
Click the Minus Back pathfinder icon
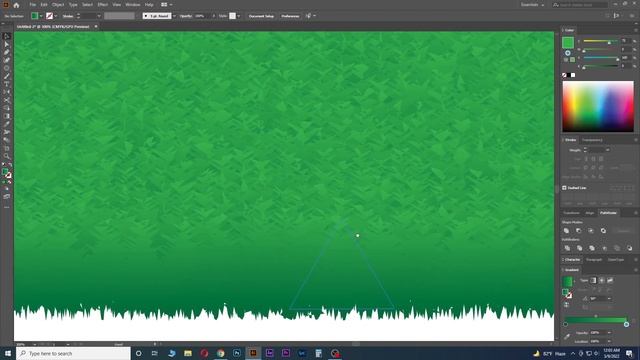tap(629, 248)
